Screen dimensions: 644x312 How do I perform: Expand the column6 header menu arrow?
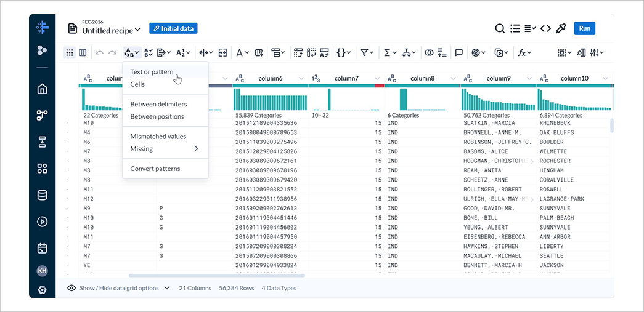click(x=301, y=78)
